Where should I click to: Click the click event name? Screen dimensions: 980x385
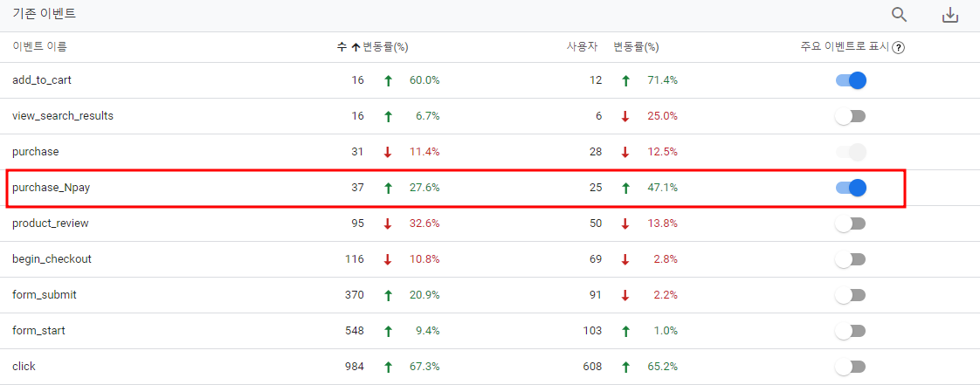point(24,367)
